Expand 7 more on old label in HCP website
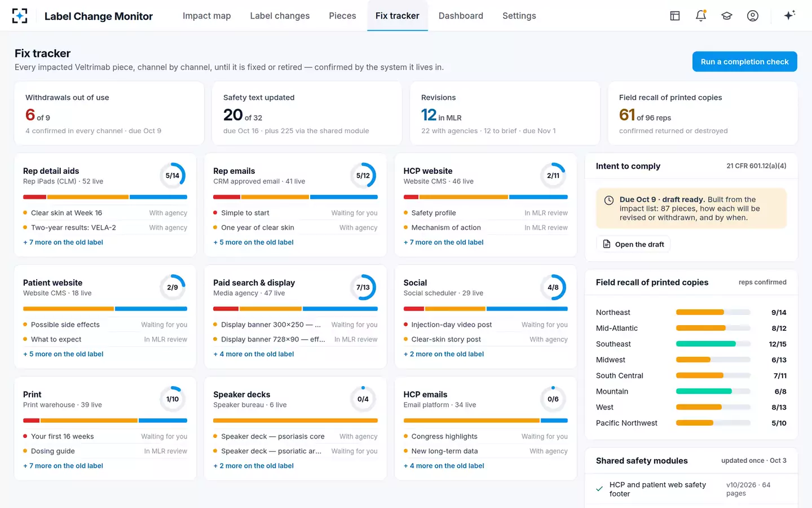Viewport: 812px width, 508px height. tap(444, 242)
